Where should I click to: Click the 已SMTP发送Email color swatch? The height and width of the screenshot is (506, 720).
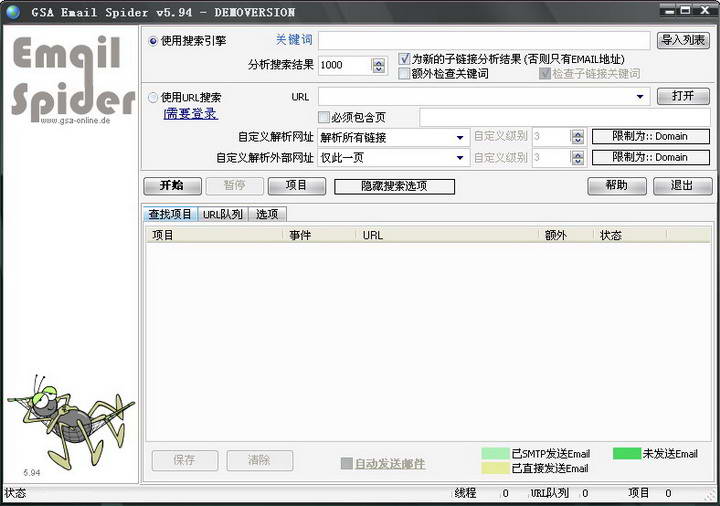[495, 454]
